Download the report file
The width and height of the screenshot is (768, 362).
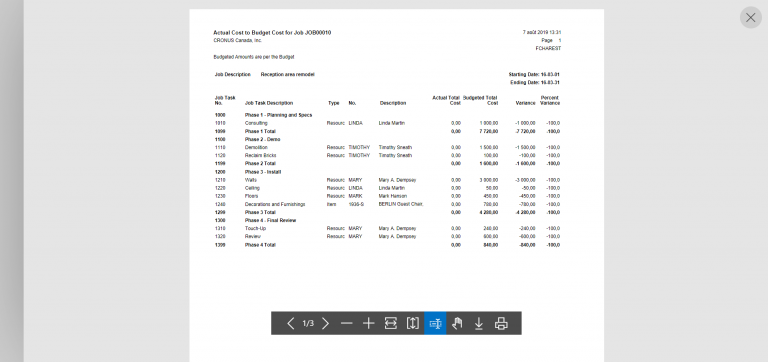479,323
